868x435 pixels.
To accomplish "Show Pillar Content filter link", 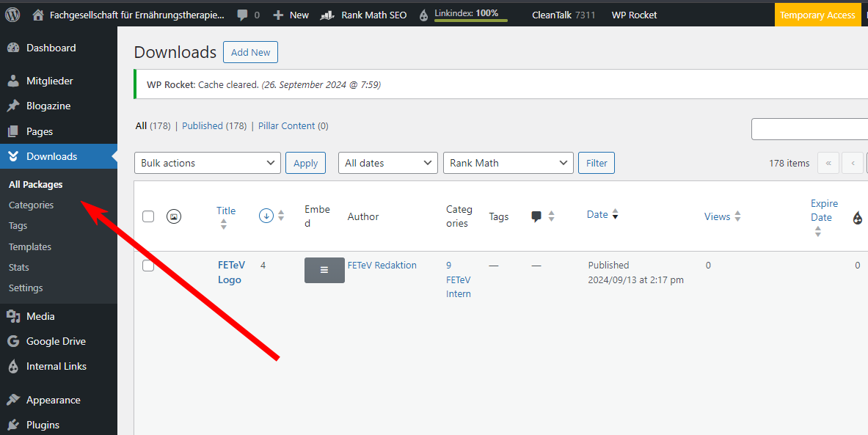I will [x=287, y=126].
